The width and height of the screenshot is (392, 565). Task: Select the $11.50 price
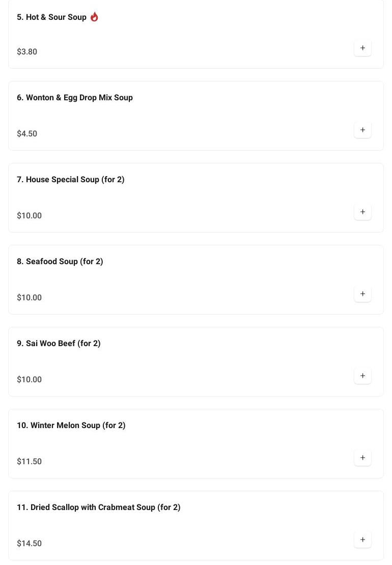tap(29, 462)
